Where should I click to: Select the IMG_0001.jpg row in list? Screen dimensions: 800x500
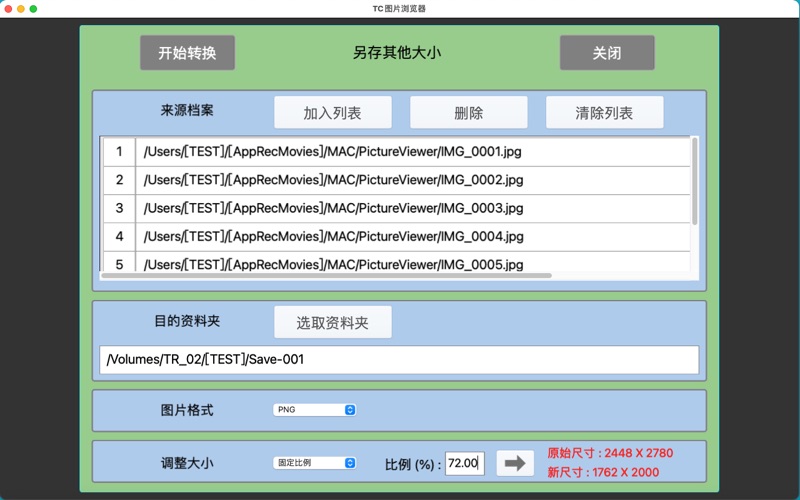333,152
